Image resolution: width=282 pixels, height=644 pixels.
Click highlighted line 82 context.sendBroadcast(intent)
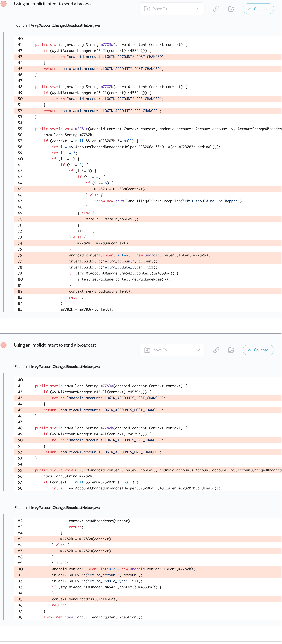click(100, 291)
